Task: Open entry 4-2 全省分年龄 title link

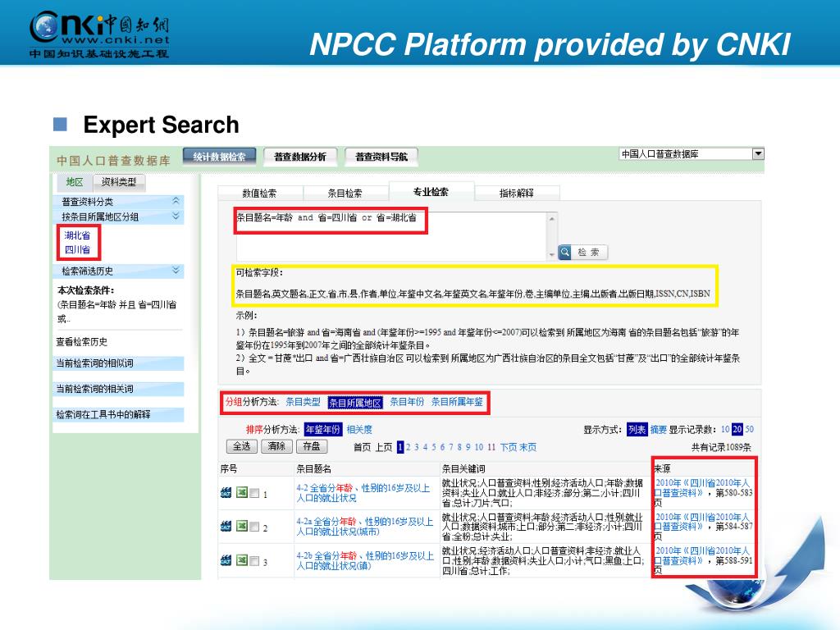Action: coord(363,493)
